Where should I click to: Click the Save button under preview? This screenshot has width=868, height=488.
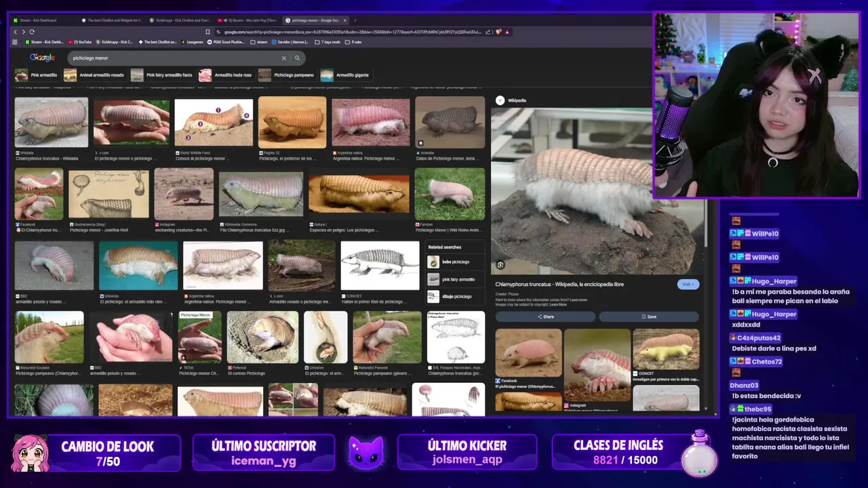pos(649,317)
